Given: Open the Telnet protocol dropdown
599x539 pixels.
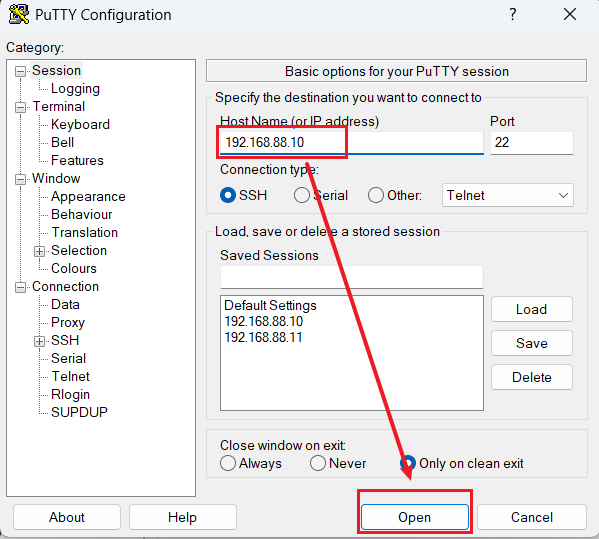Looking at the screenshot, I should point(507,195).
